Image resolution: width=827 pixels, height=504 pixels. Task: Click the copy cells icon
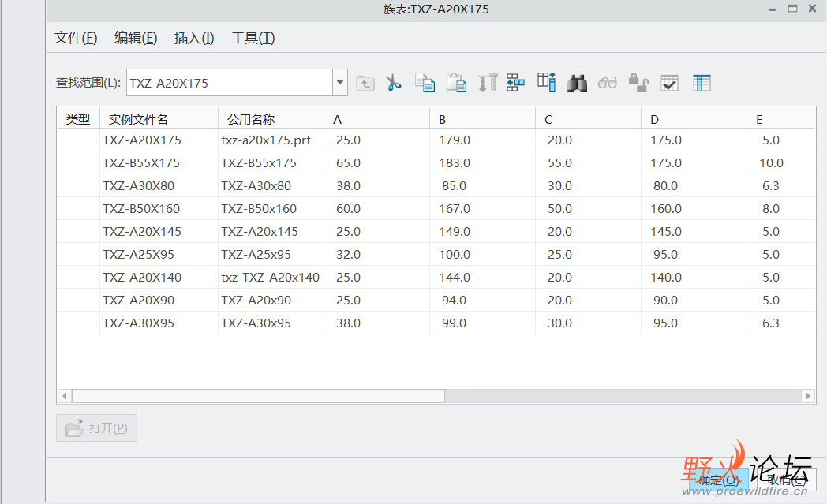coord(425,83)
